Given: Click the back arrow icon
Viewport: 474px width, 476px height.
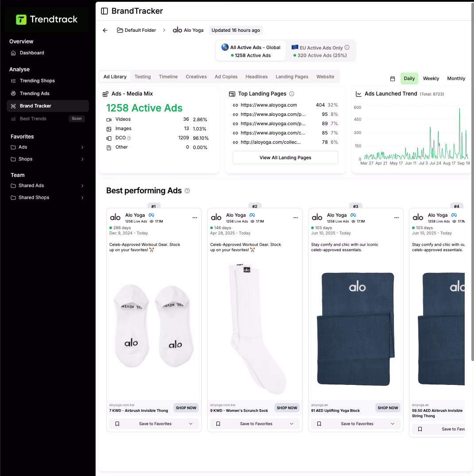Looking at the screenshot, I should (105, 31).
